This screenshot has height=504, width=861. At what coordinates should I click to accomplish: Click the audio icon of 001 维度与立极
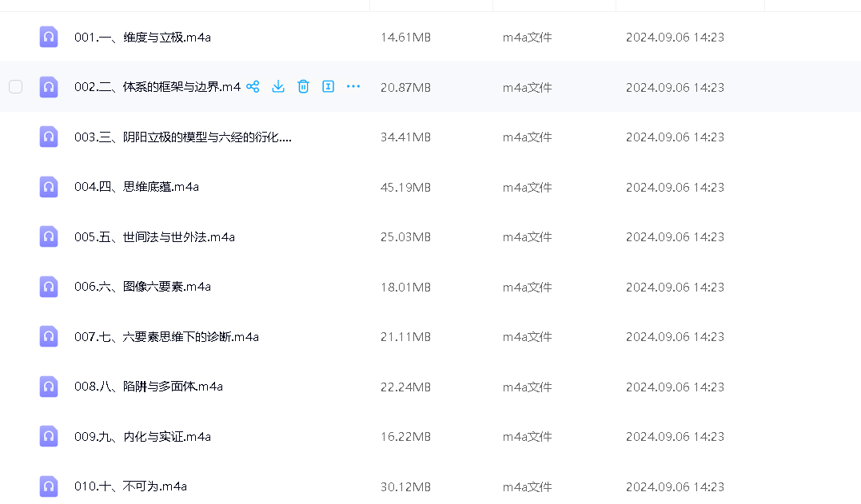49,38
